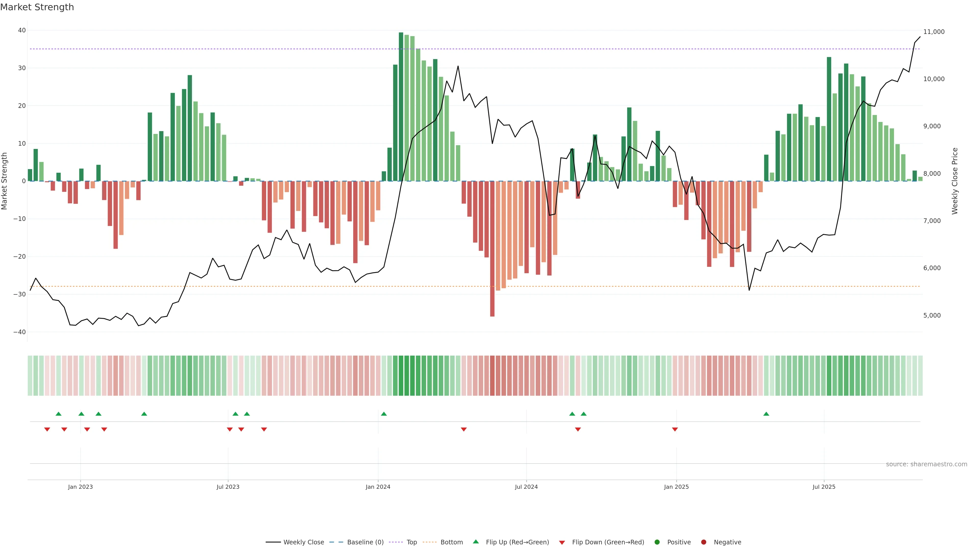This screenshot has height=551, width=980.
Task: Click Flip Down red triangle legend icon
Action: tap(562, 543)
